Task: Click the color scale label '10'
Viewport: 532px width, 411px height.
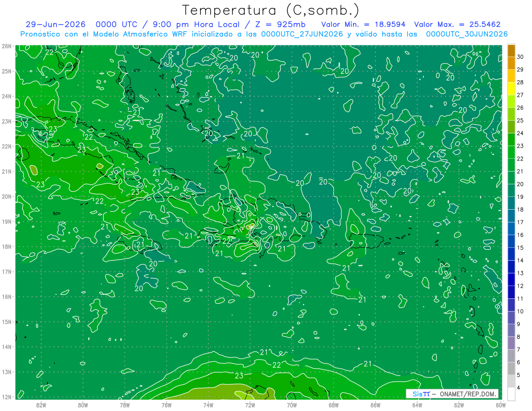Action: point(520,311)
